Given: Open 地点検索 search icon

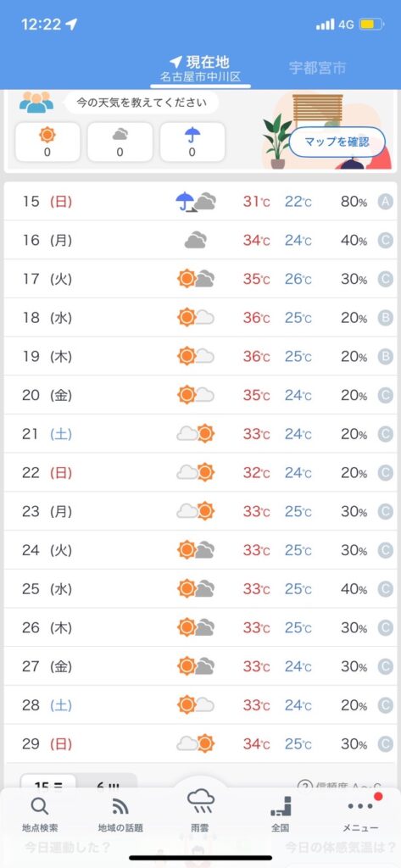Looking at the screenshot, I should (40, 807).
